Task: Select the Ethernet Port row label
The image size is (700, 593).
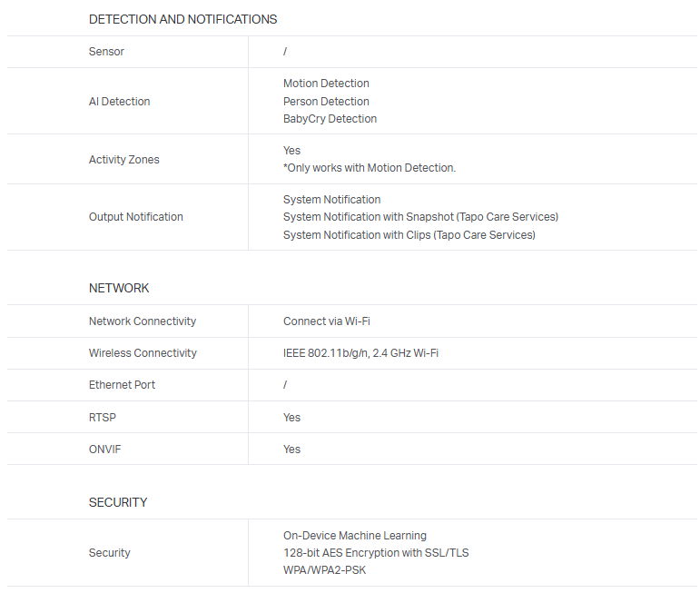Action: click(x=122, y=385)
